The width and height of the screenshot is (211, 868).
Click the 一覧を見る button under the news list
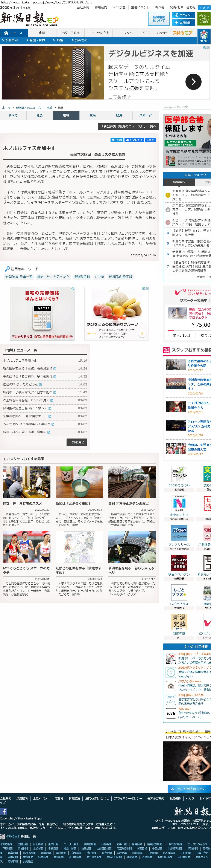[x=77, y=442]
